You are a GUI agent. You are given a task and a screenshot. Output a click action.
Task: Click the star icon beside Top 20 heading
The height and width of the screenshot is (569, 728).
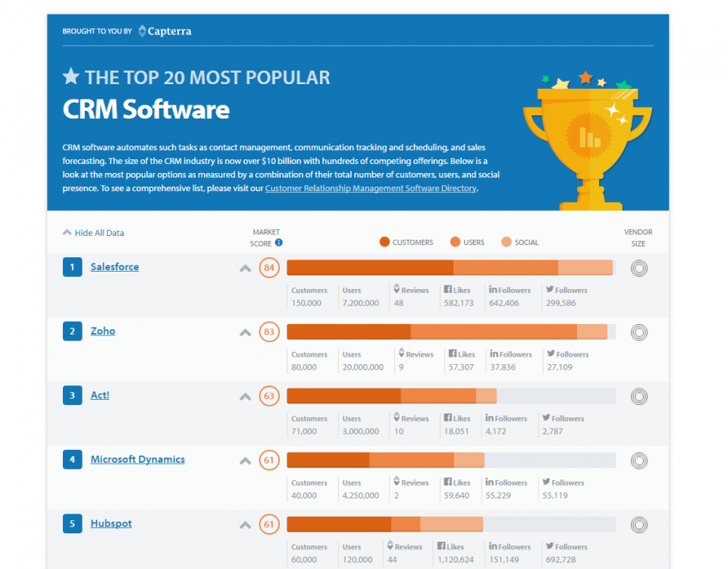coord(71,77)
